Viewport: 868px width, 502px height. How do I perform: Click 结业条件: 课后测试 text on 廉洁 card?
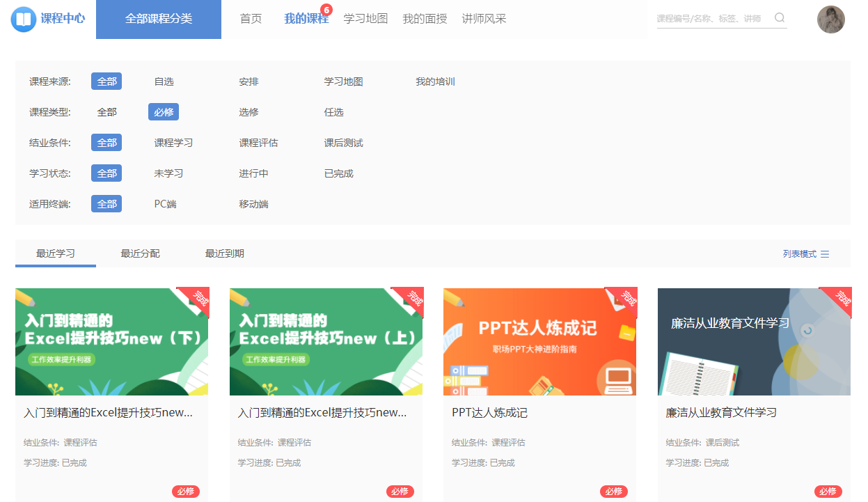(x=702, y=443)
